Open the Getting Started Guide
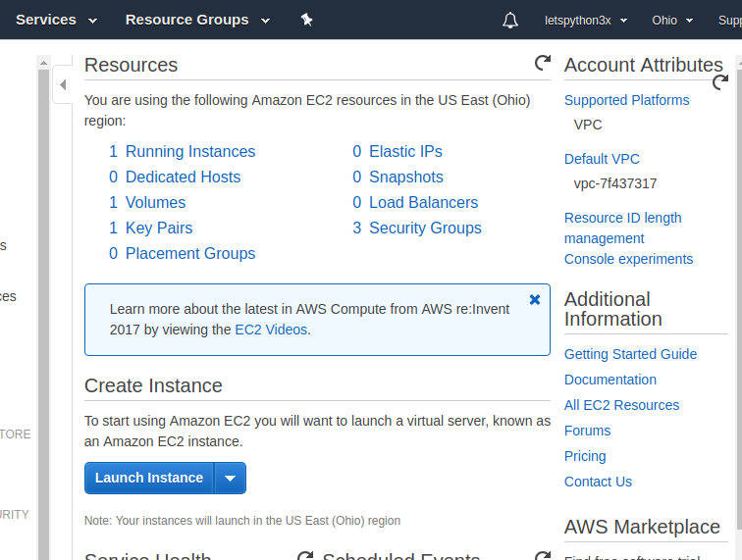 pyautogui.click(x=630, y=354)
